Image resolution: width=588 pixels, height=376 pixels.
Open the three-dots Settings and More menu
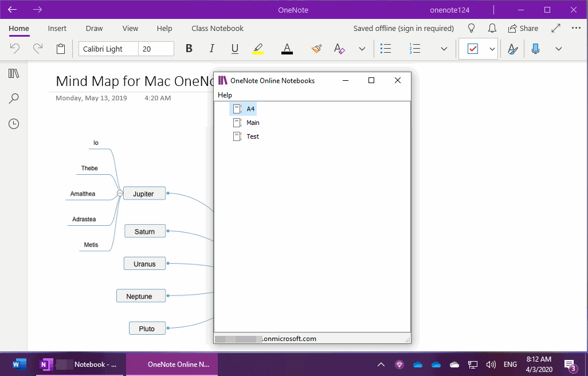click(576, 28)
